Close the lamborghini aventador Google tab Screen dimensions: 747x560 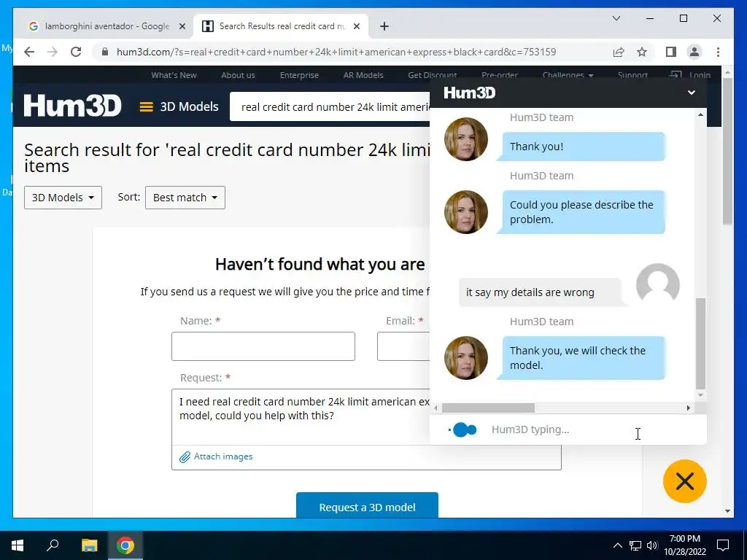182,27
